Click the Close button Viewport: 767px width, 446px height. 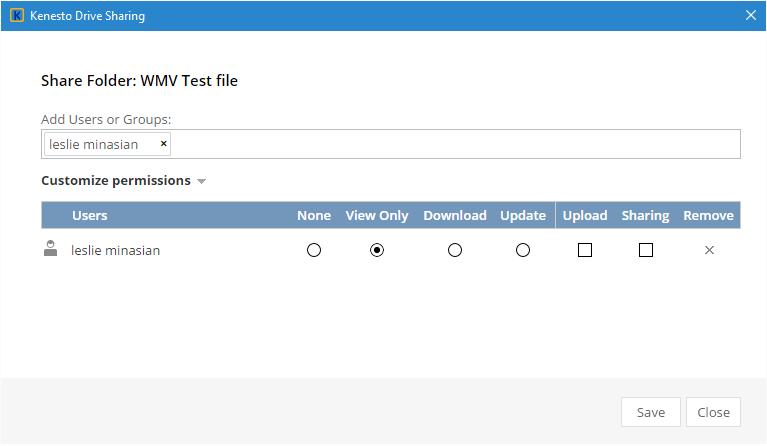pyautogui.click(x=713, y=412)
